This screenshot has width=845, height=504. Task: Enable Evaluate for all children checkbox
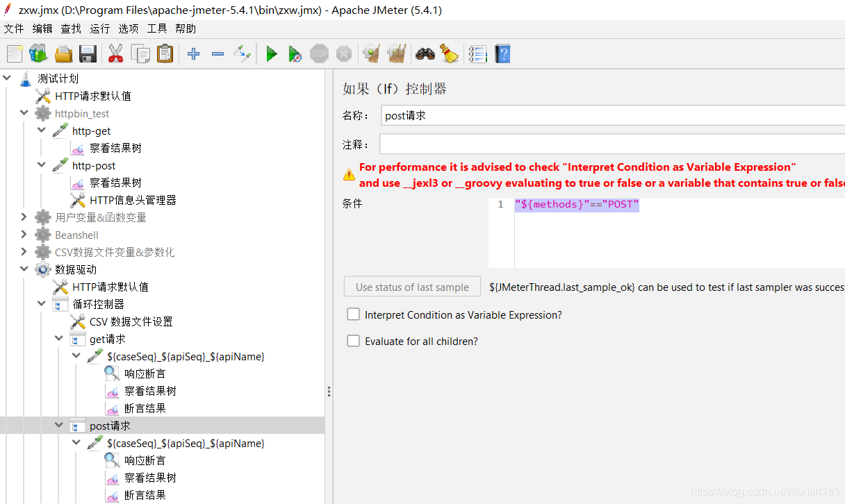[x=354, y=341]
